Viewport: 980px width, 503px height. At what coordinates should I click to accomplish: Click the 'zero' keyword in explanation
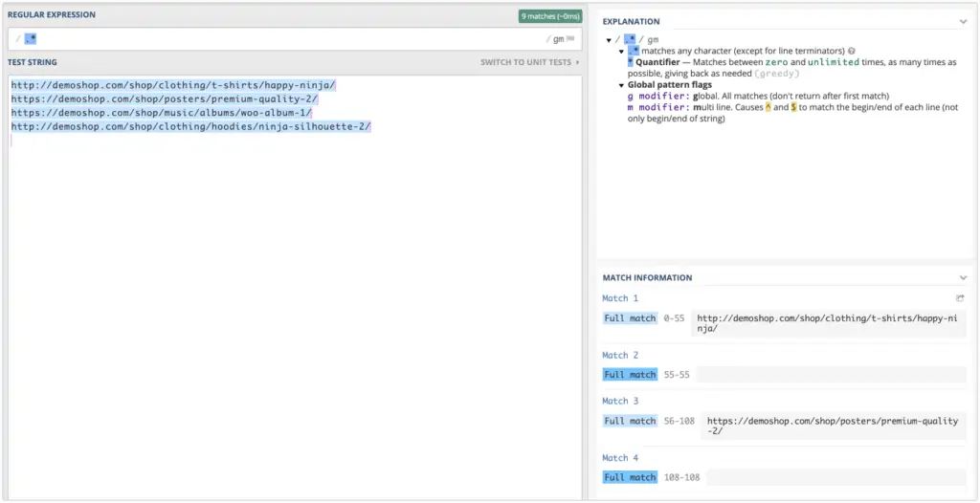pos(776,62)
